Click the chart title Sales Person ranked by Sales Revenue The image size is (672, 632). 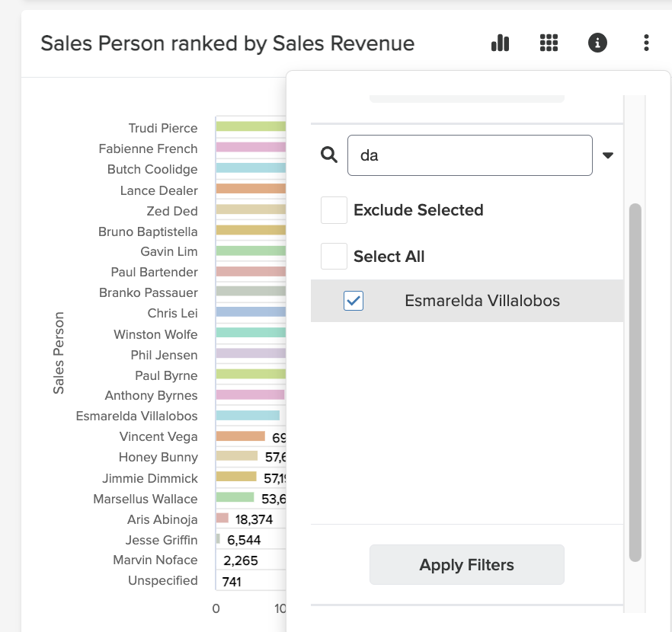tap(227, 43)
